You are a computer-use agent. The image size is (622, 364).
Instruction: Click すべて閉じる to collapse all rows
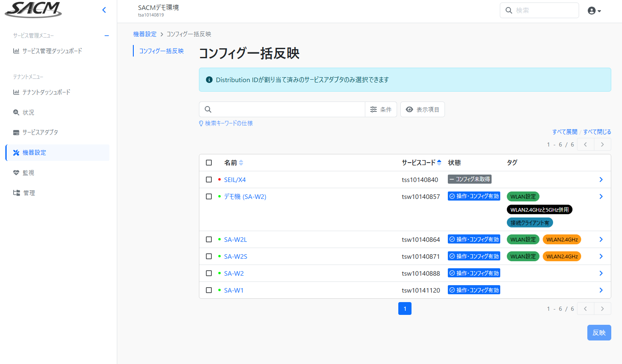[597, 132]
